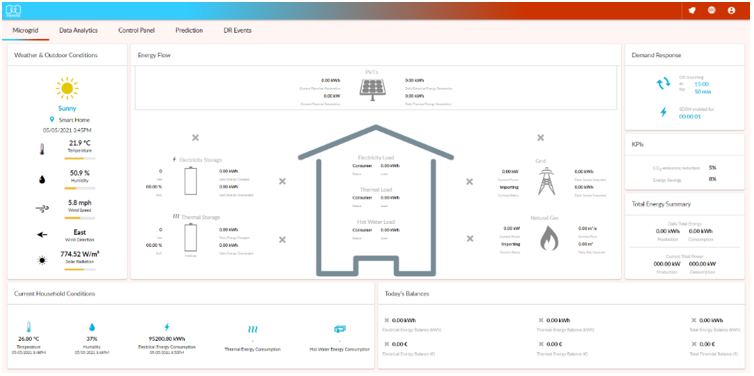754x376 pixels.
Task: Click the Sunny weather label
Action: pos(67,109)
